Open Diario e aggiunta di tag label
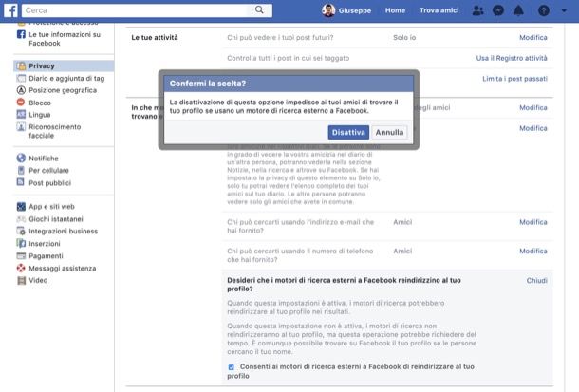 click(x=66, y=78)
